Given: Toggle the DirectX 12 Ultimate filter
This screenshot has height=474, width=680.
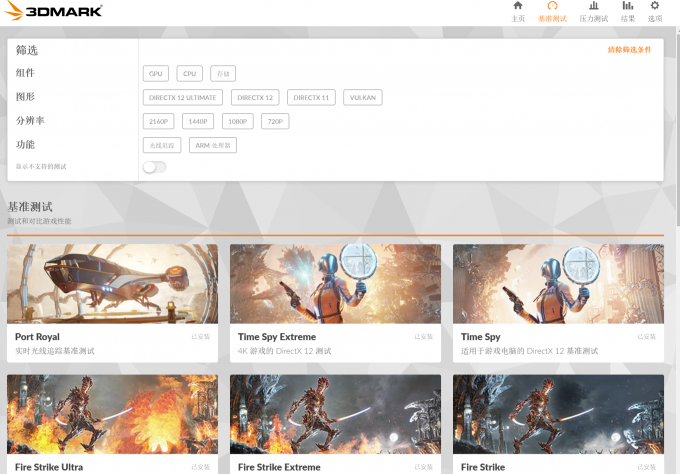Looking at the screenshot, I should click(x=183, y=98).
